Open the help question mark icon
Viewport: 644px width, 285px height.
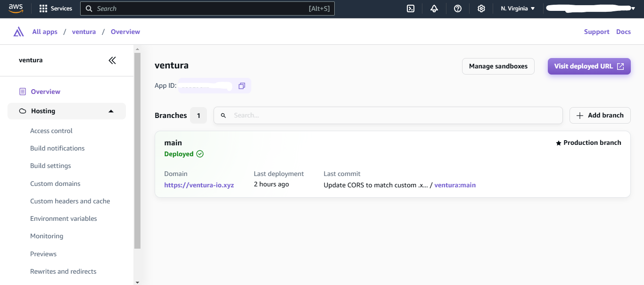click(458, 8)
